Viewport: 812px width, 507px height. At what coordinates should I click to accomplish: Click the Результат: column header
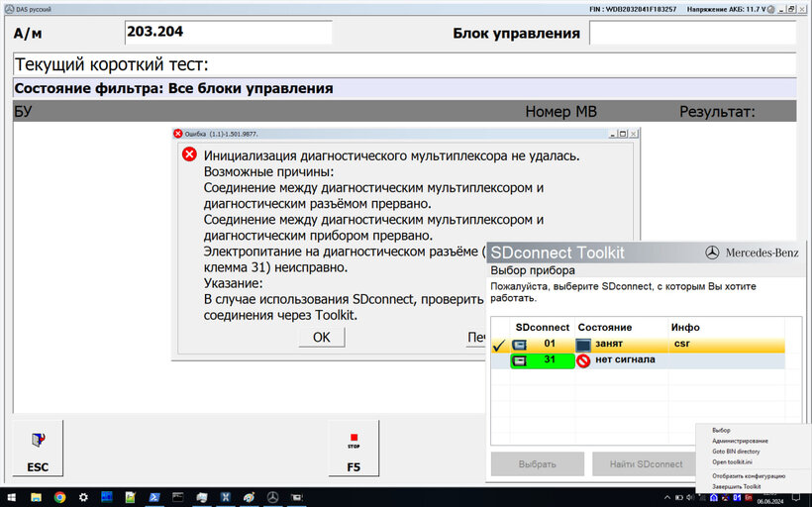coord(717,111)
